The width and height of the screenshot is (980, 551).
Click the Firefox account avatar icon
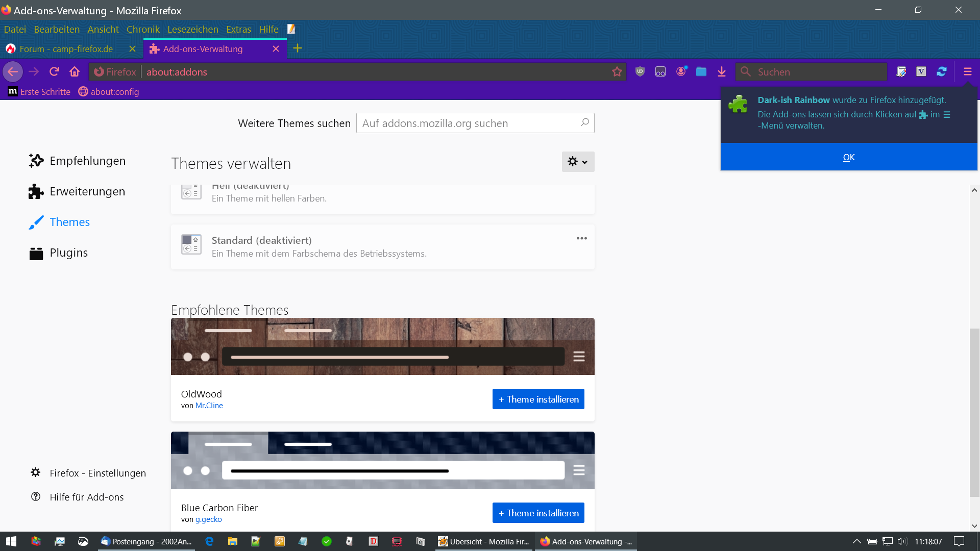(681, 71)
